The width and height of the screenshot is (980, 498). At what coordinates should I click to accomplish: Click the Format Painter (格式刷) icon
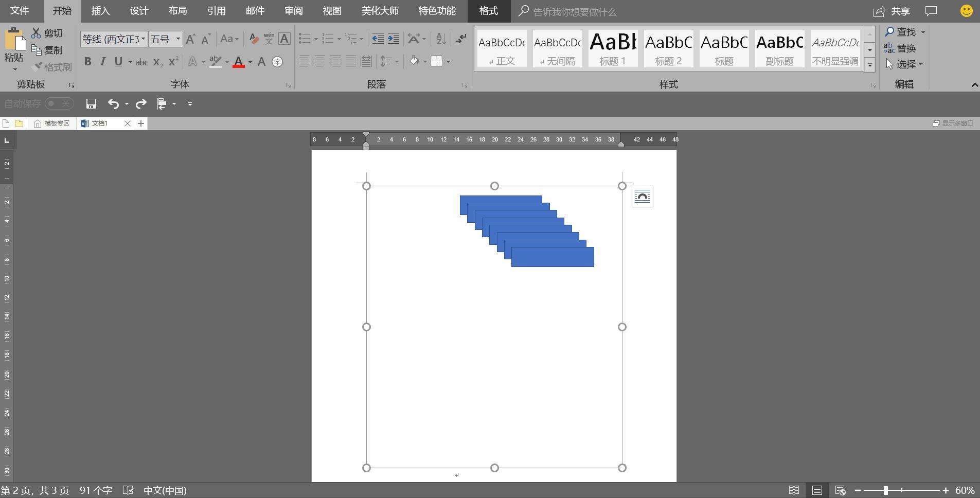pyautogui.click(x=51, y=67)
